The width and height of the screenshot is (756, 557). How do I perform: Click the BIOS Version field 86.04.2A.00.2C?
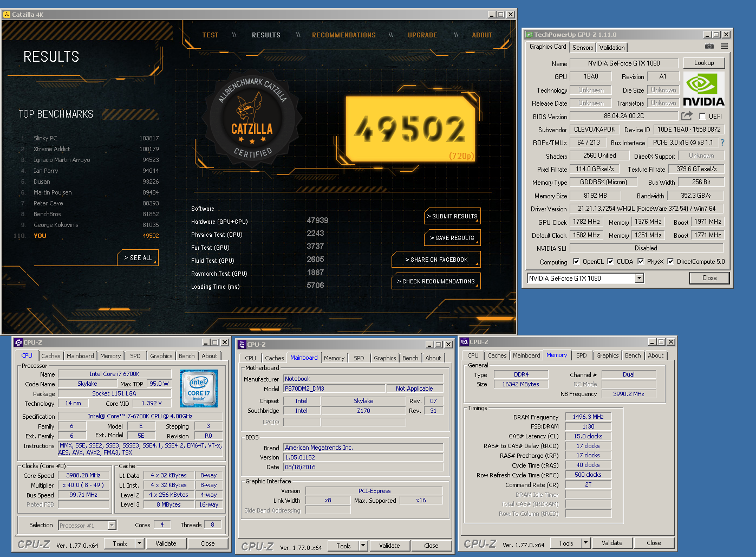click(624, 116)
